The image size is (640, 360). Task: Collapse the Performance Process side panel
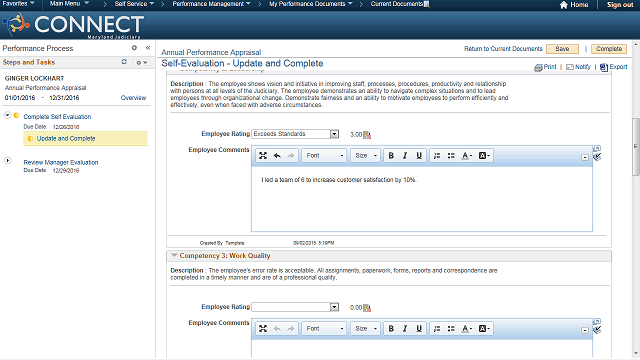point(148,48)
